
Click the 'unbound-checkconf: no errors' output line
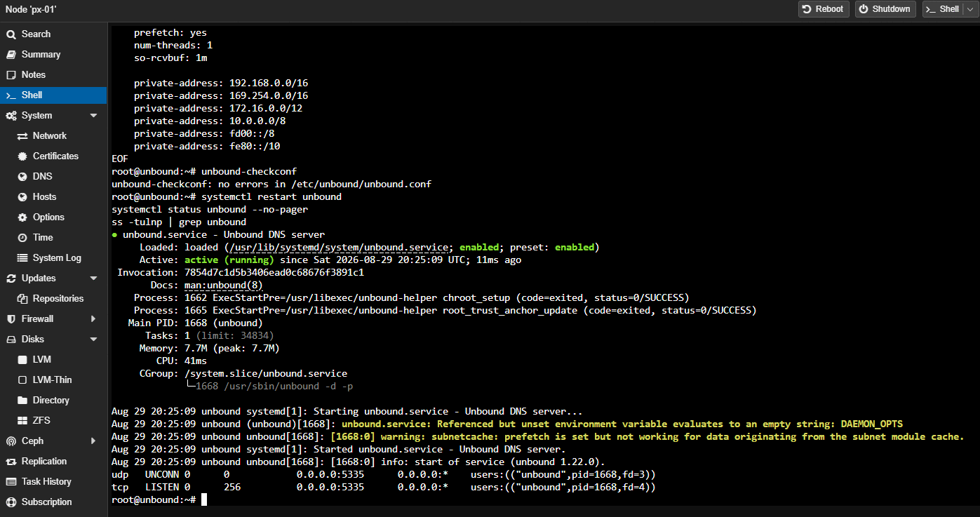pos(271,184)
